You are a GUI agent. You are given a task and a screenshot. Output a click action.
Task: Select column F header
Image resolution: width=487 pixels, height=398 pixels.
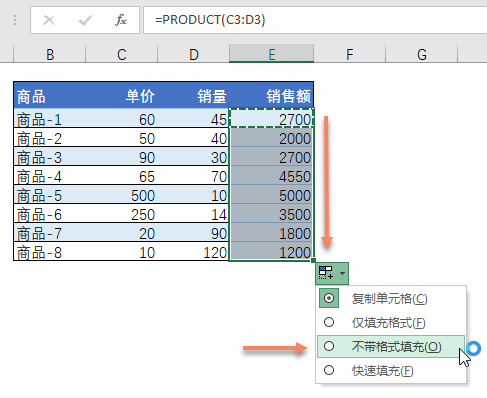point(350,54)
